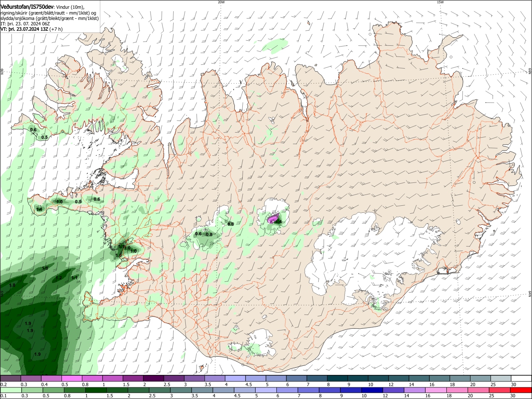Click the '1.2' rainfall value on map
This screenshot has width=532, height=399.
[x=59, y=278]
